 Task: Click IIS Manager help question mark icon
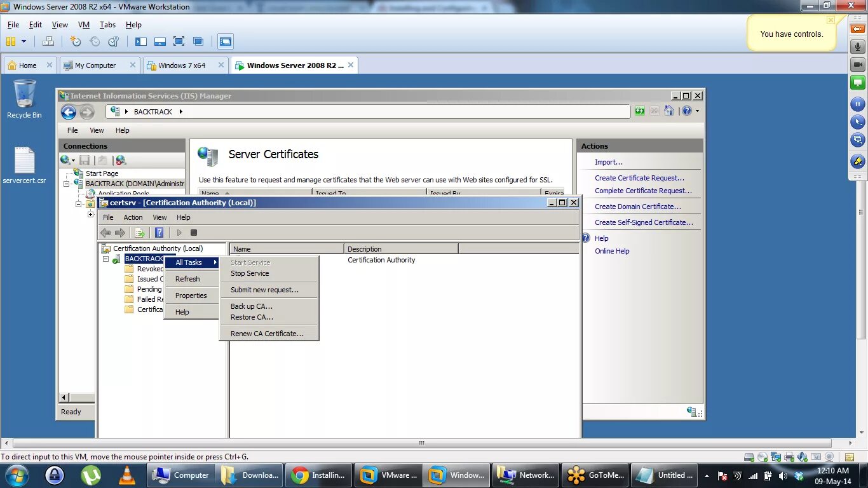[x=686, y=111]
